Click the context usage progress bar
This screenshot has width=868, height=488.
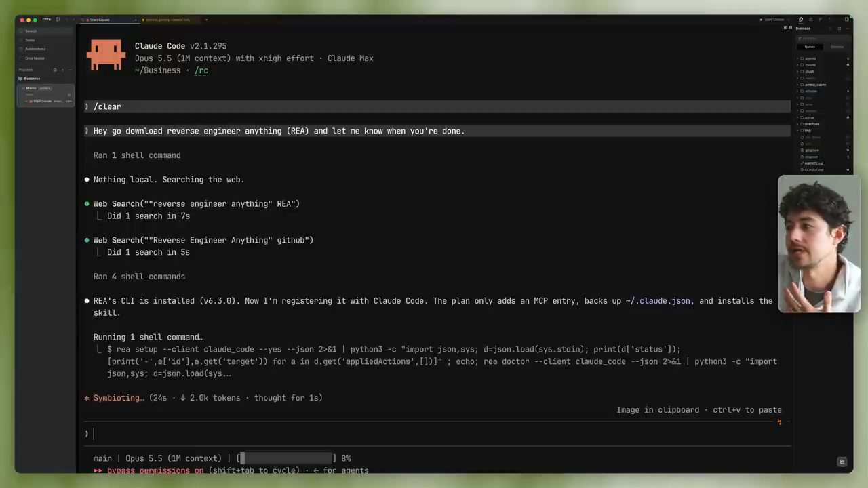[x=286, y=459]
